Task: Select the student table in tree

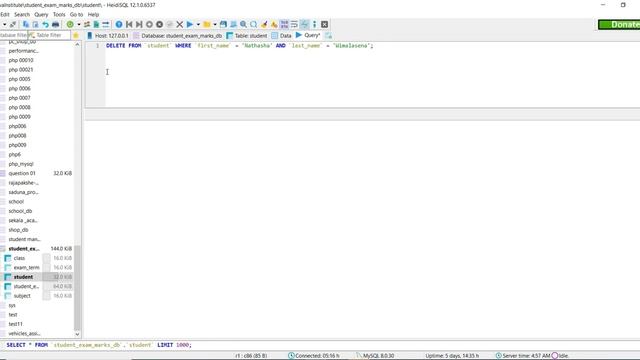Action: click(23, 277)
